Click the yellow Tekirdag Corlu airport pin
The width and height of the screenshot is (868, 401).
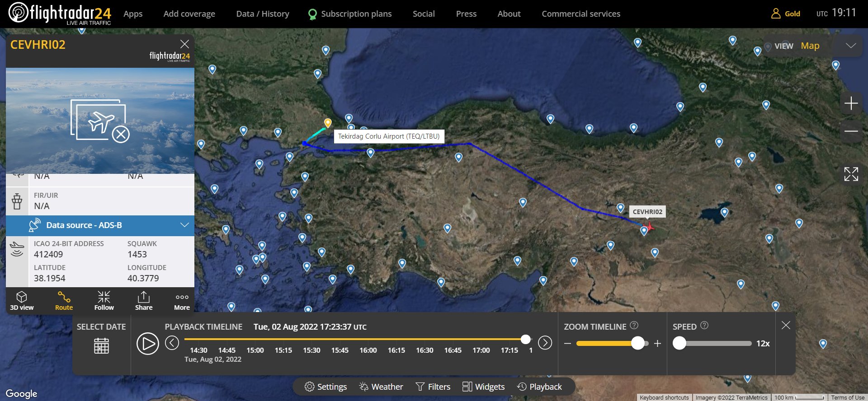pos(328,123)
